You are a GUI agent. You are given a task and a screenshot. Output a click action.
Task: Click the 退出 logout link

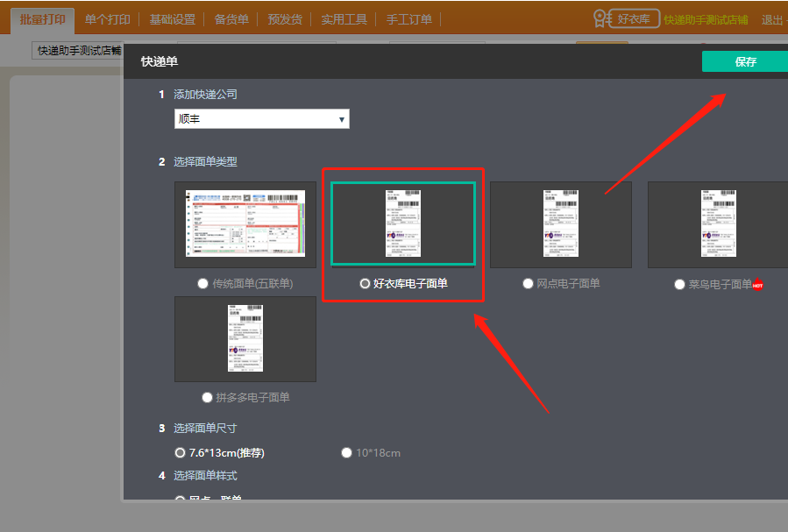pyautogui.click(x=772, y=19)
